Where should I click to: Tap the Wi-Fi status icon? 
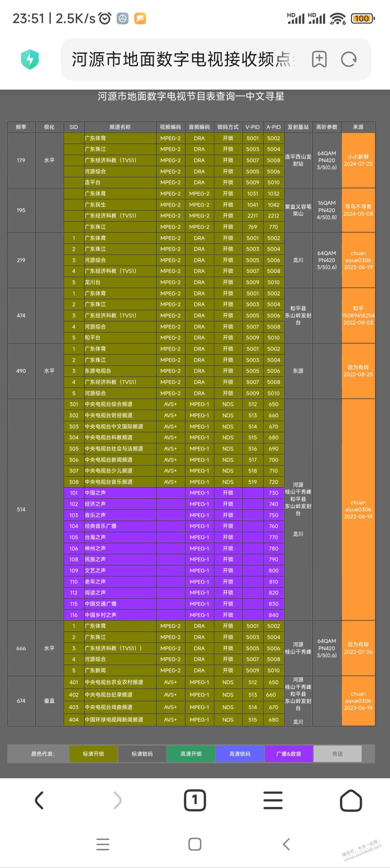tap(338, 19)
